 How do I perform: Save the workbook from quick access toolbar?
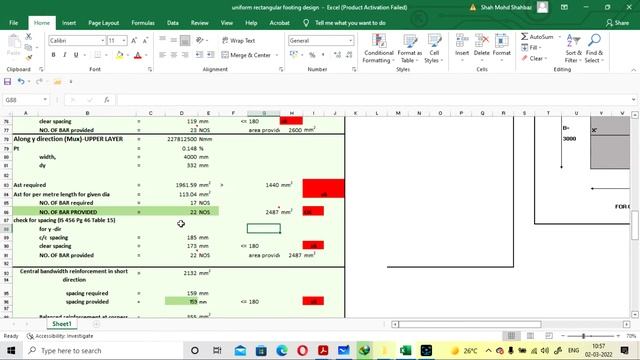7,82
